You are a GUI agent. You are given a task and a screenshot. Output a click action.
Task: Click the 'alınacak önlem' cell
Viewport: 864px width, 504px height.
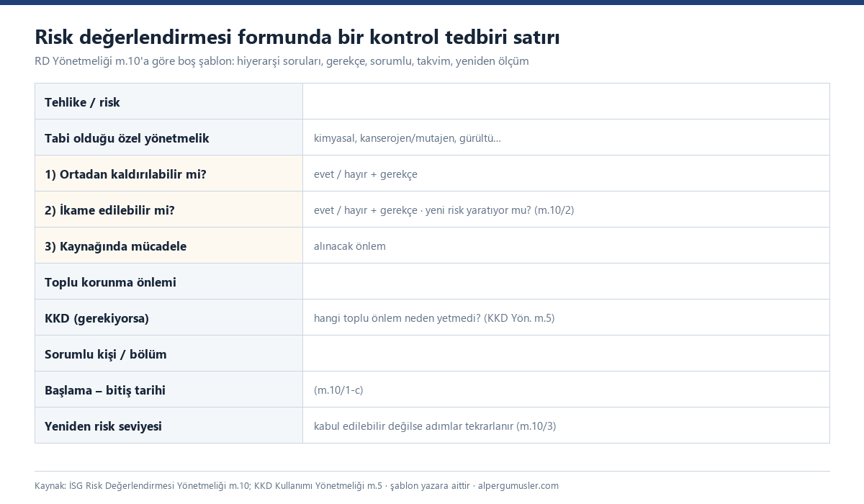[x=566, y=246]
